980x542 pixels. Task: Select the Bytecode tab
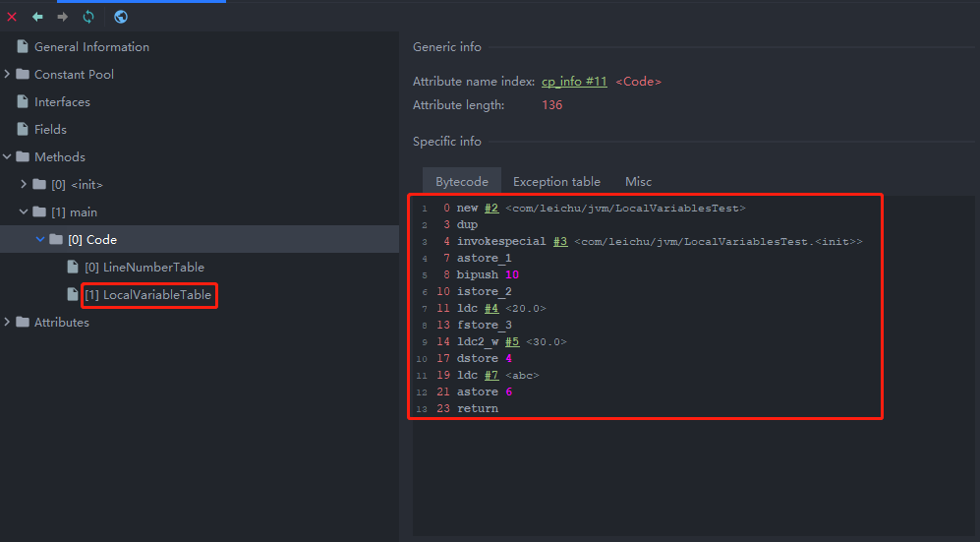(x=462, y=182)
